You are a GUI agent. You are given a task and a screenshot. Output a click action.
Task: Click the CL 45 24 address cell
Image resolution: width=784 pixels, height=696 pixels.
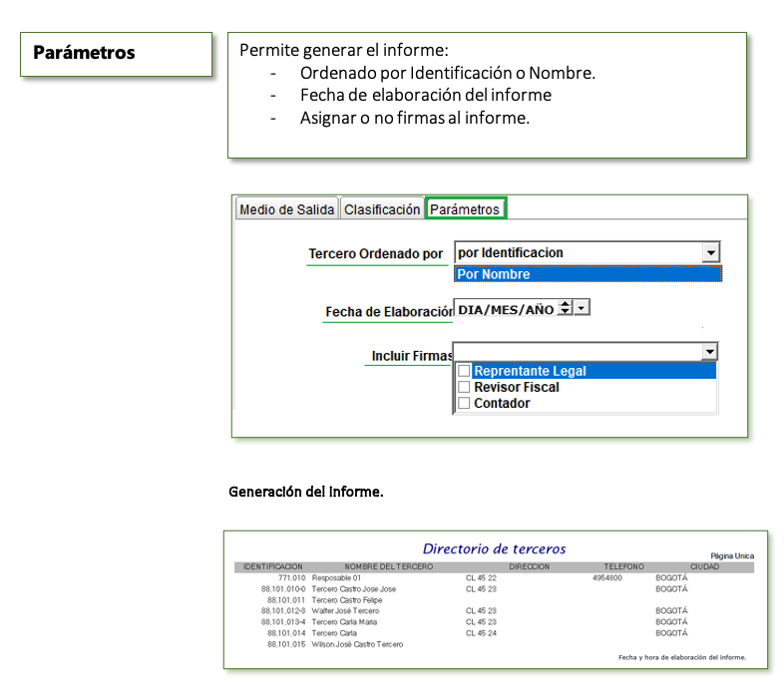(481, 633)
